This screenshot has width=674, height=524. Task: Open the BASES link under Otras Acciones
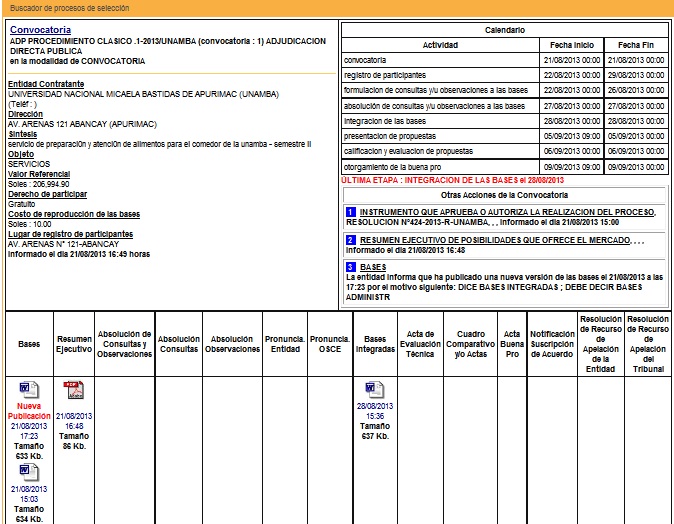(373, 267)
